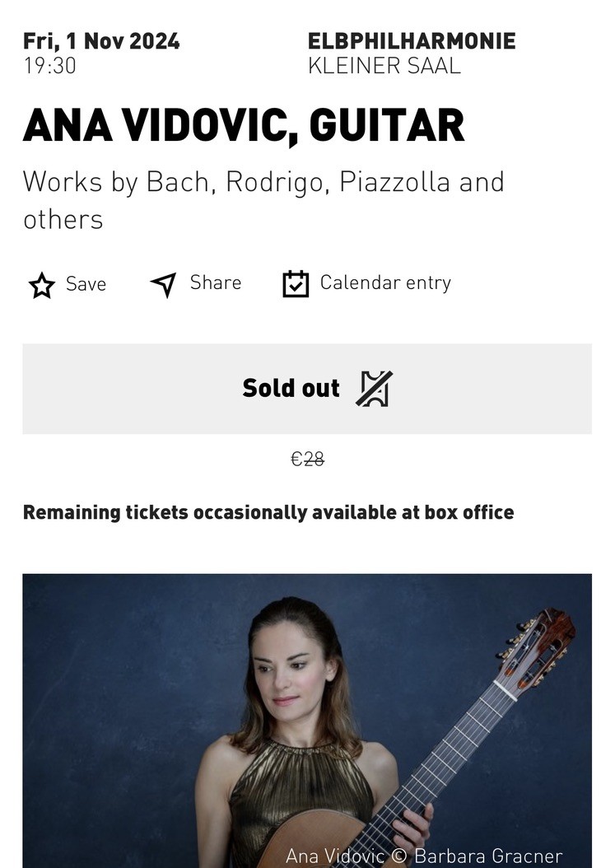
Task: Tap the crossed-out ticket icon
Action: point(374,389)
